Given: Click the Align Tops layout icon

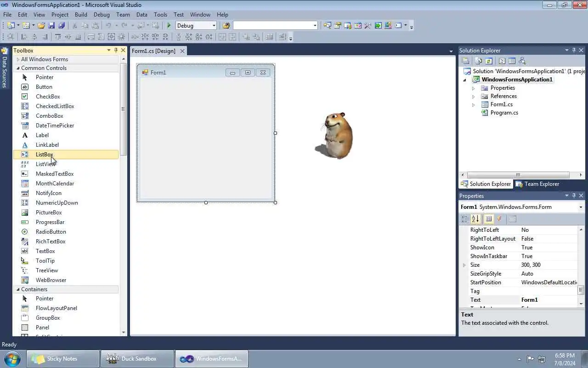Looking at the screenshot, I should click(x=58, y=37).
